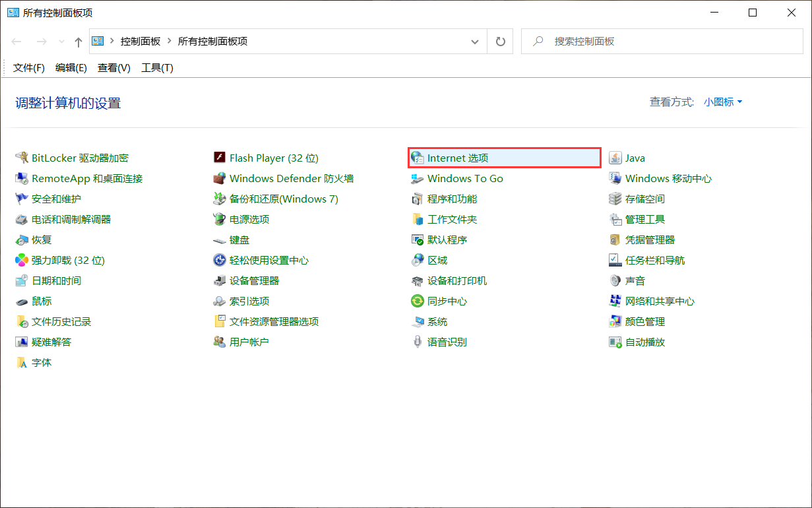Open the Java icon
The height and width of the screenshot is (508, 812).
615,158
